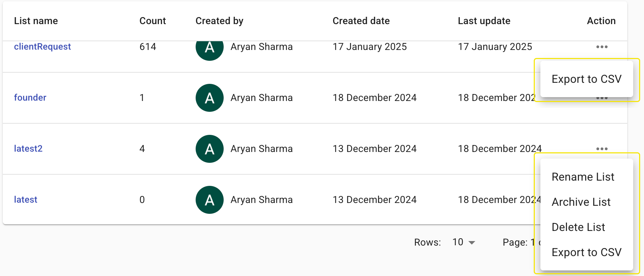
Task: Click the List name column header
Action: click(36, 21)
